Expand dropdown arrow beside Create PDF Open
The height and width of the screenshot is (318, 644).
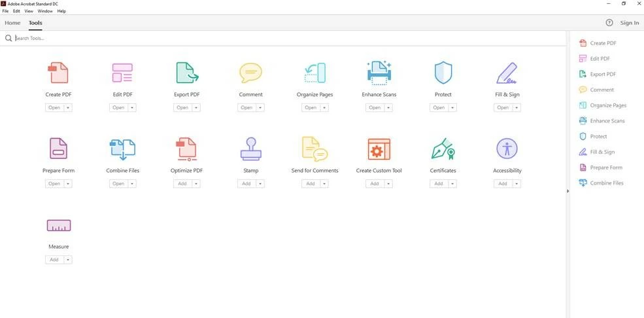pyautogui.click(x=68, y=108)
